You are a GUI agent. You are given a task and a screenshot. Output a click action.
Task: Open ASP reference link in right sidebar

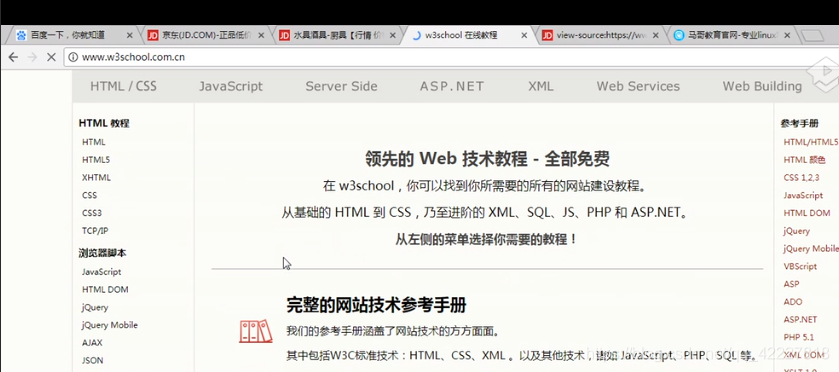click(791, 284)
